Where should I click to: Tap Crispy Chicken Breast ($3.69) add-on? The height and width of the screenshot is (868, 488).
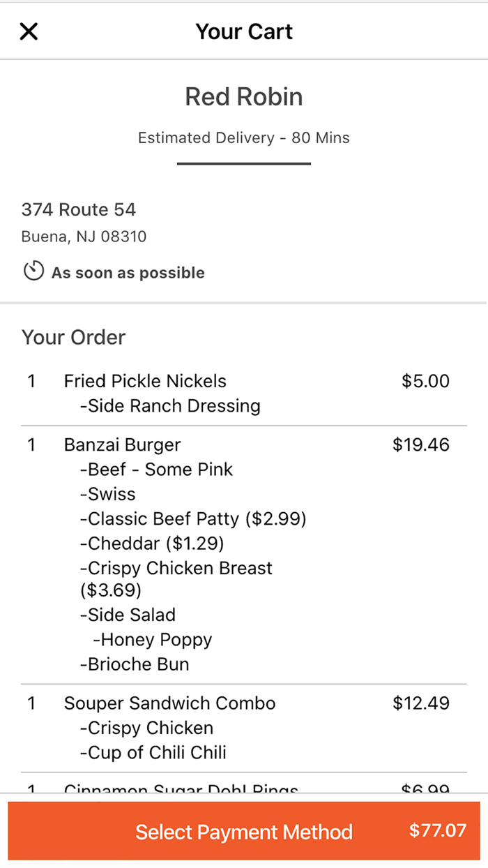point(176,578)
